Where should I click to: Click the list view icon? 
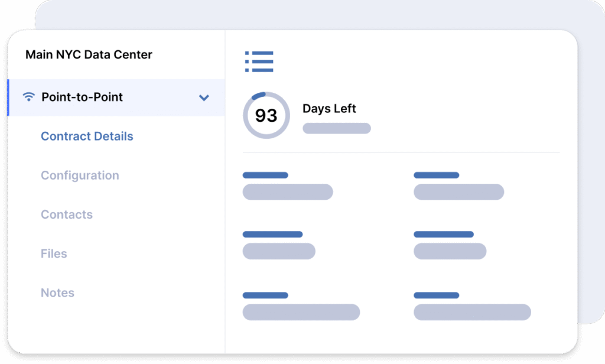(259, 61)
